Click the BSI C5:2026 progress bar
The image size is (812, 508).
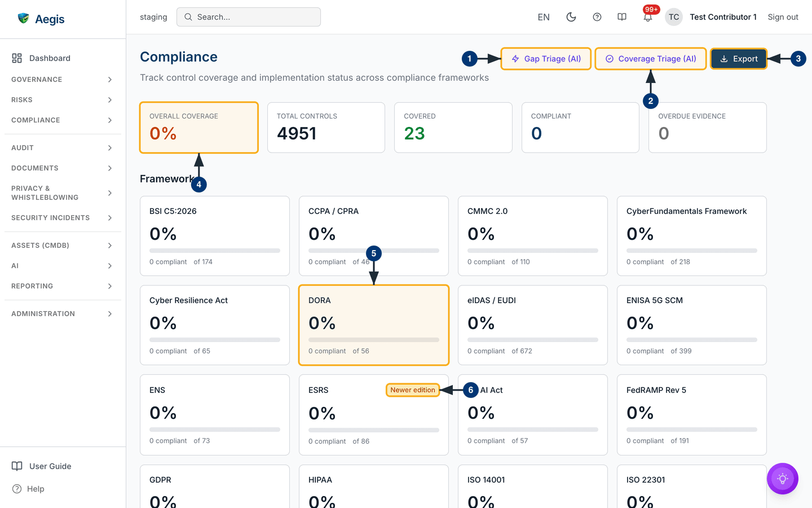point(215,251)
